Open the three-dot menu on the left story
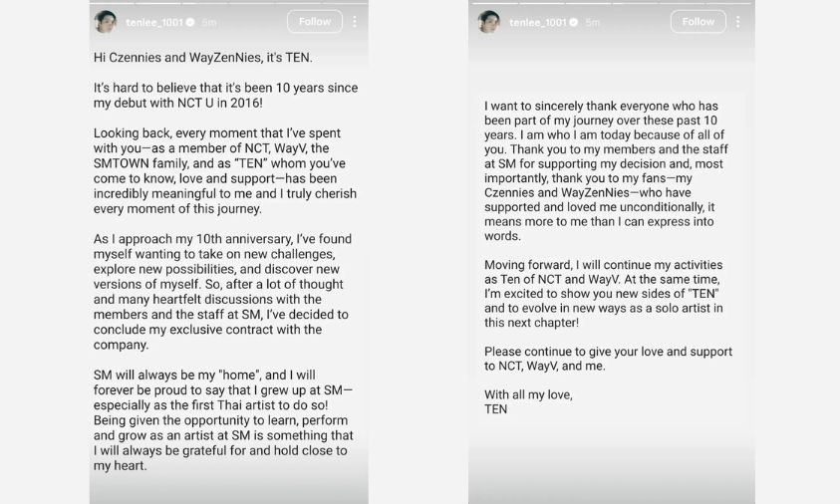The width and height of the screenshot is (840, 504). 355,21
